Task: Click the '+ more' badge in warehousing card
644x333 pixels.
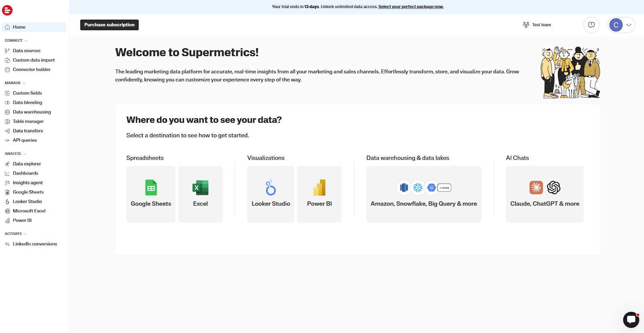Action: (x=444, y=188)
